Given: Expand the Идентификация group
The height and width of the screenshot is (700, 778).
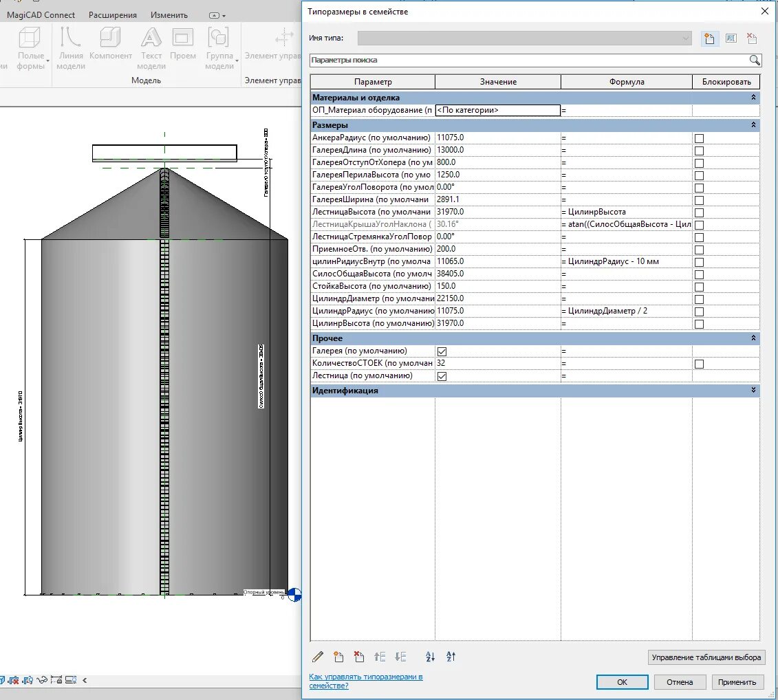Looking at the screenshot, I should point(753,390).
